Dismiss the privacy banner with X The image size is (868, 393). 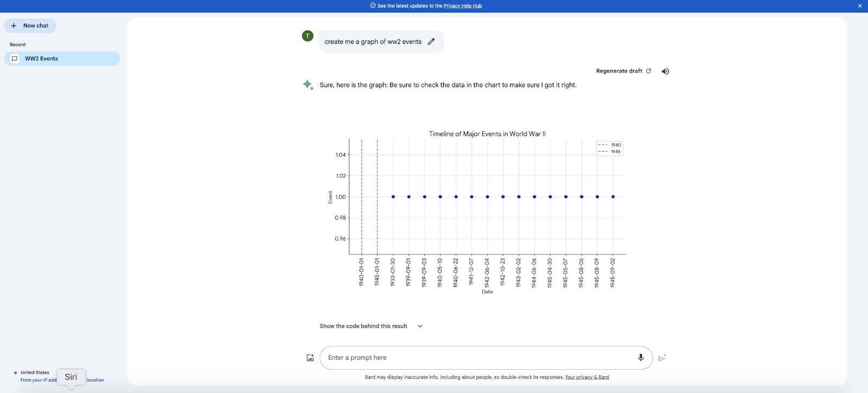click(x=860, y=6)
